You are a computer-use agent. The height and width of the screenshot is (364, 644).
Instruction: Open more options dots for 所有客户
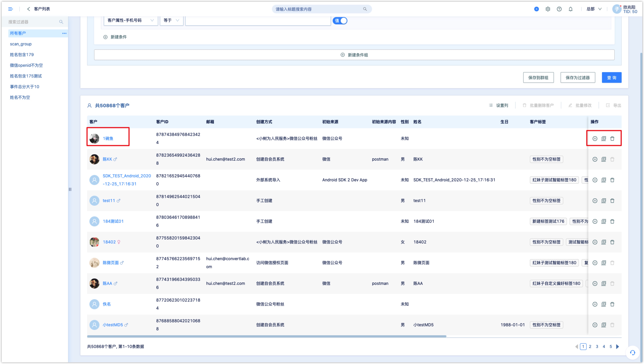point(64,33)
